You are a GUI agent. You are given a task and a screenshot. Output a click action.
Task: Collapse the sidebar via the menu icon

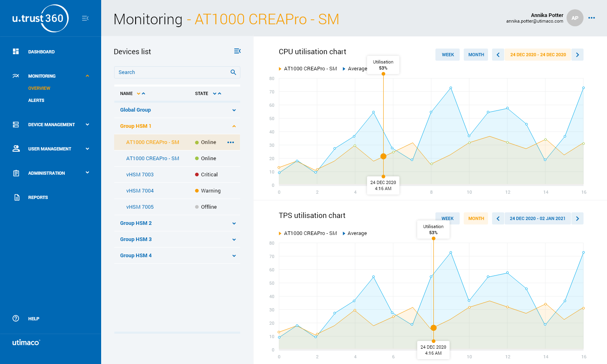click(85, 18)
